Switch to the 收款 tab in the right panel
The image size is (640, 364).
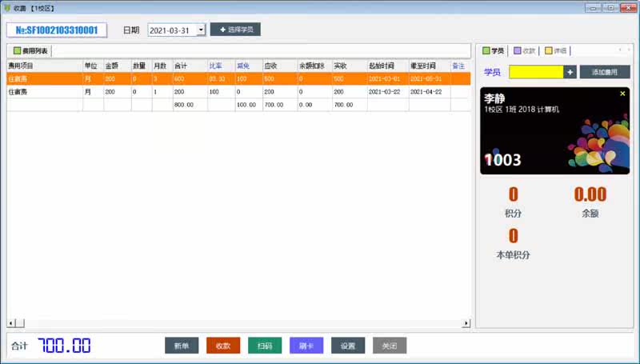pos(525,50)
